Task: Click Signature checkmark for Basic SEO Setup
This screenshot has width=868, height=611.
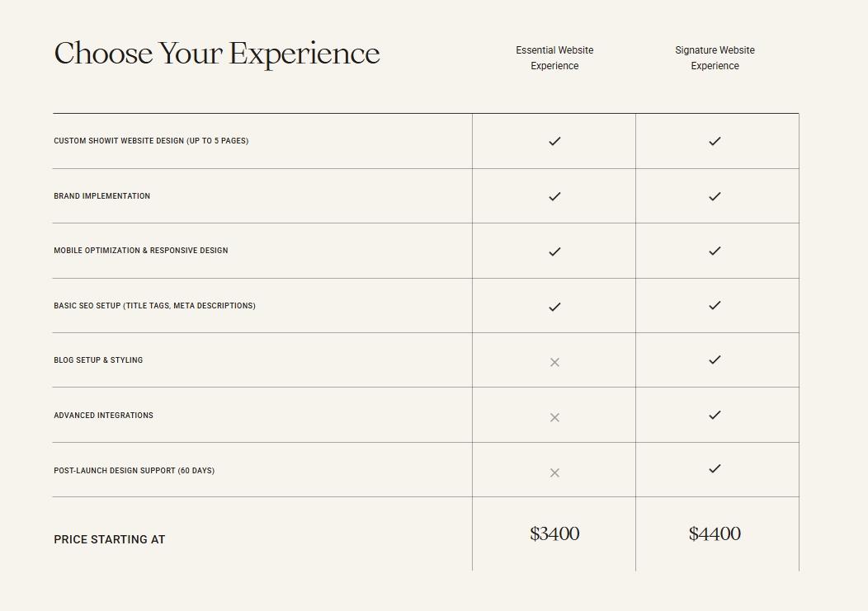Action: (715, 305)
